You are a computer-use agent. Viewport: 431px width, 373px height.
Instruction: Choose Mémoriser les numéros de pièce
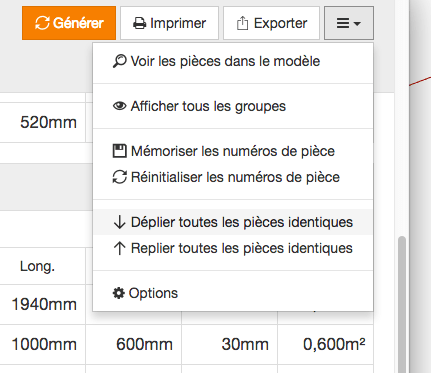233,151
